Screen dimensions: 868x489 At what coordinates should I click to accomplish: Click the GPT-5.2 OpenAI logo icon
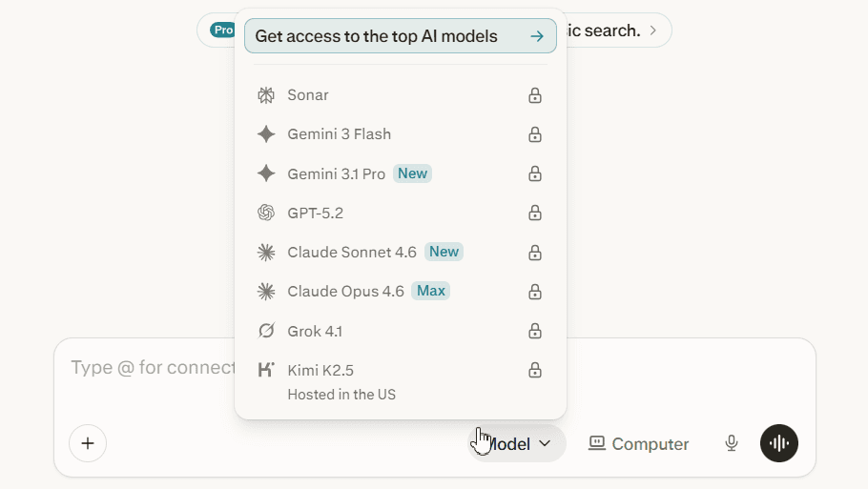point(266,213)
